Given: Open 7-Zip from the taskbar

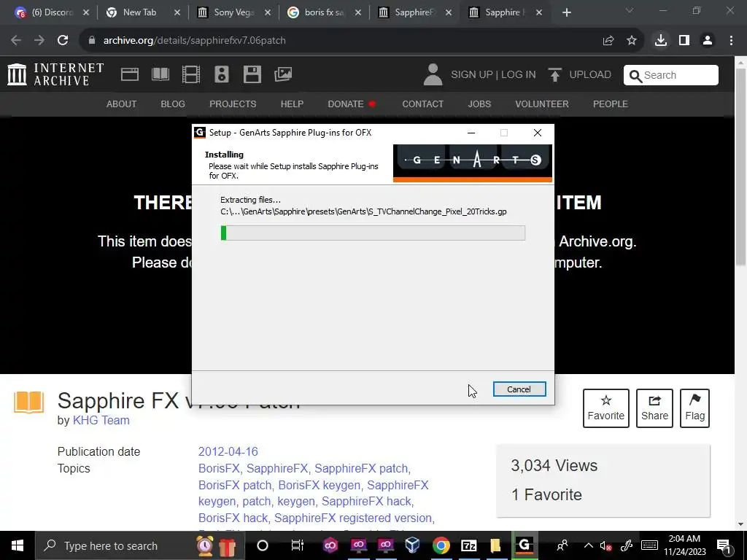Looking at the screenshot, I should click(x=469, y=545).
